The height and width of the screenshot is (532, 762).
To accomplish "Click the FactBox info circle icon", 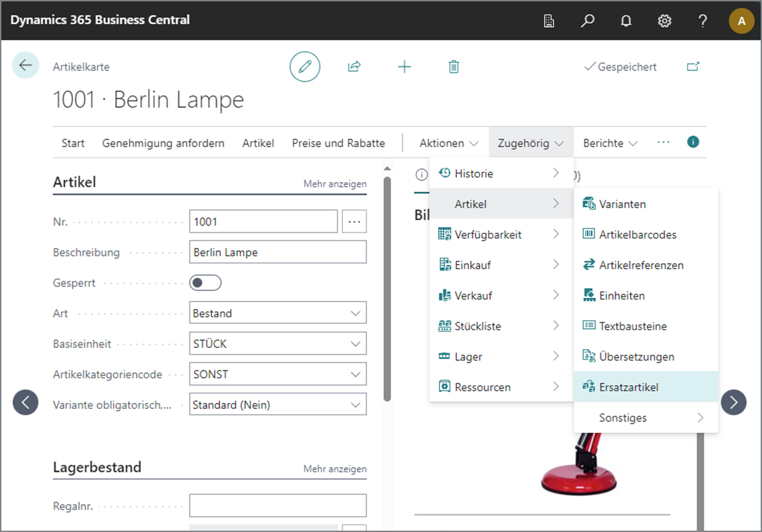I will click(x=422, y=174).
